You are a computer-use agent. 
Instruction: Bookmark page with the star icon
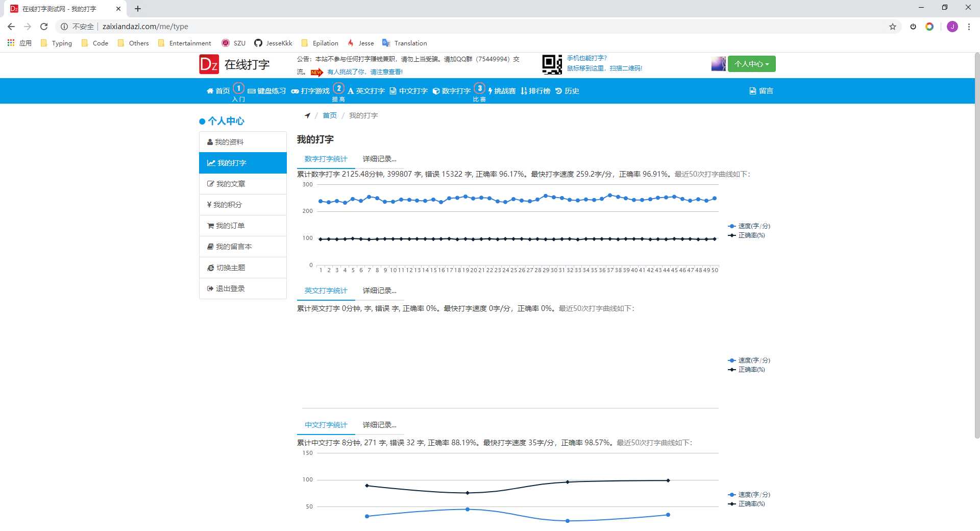click(893, 27)
